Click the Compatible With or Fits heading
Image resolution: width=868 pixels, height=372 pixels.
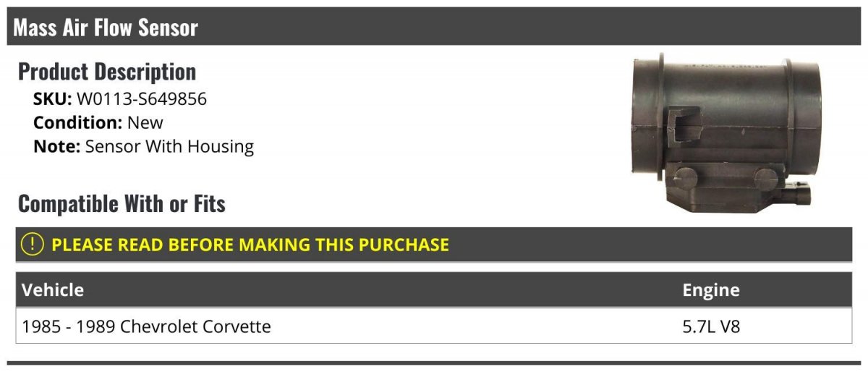pyautogui.click(x=122, y=203)
